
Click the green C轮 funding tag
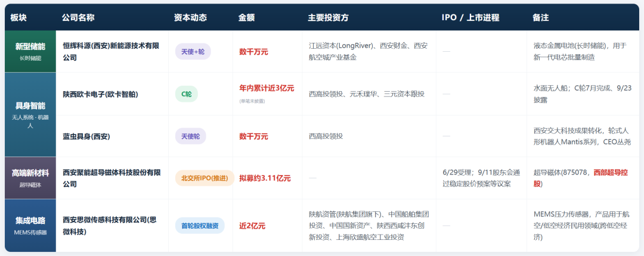coord(187,94)
